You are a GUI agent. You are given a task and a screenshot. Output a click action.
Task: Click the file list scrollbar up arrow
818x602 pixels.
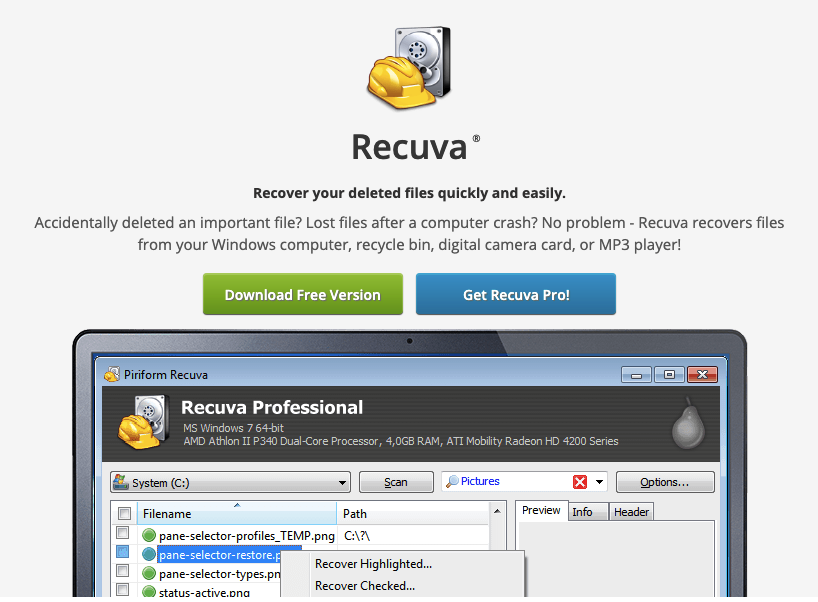pos(497,512)
